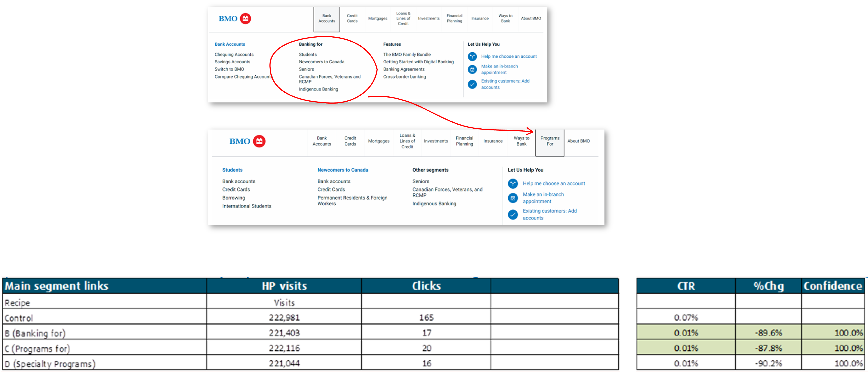Click the calendar appointment icon in the Bank Accounts menu
Image resolution: width=868 pixels, height=372 pixels.
pyautogui.click(x=472, y=69)
